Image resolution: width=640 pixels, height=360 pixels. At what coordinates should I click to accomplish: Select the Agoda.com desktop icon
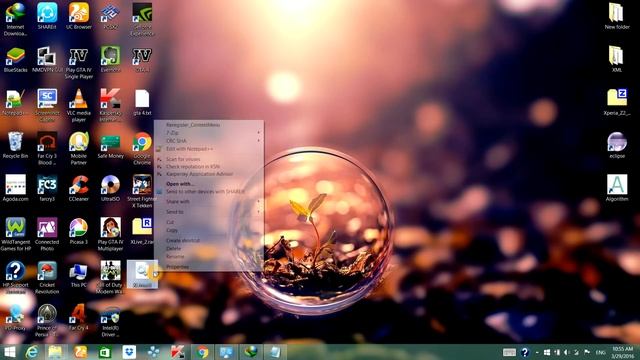click(16, 188)
